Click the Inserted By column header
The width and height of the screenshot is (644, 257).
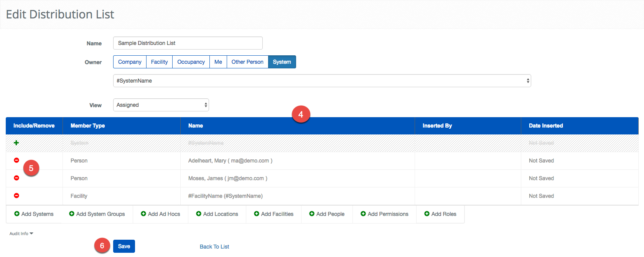[x=468, y=126]
